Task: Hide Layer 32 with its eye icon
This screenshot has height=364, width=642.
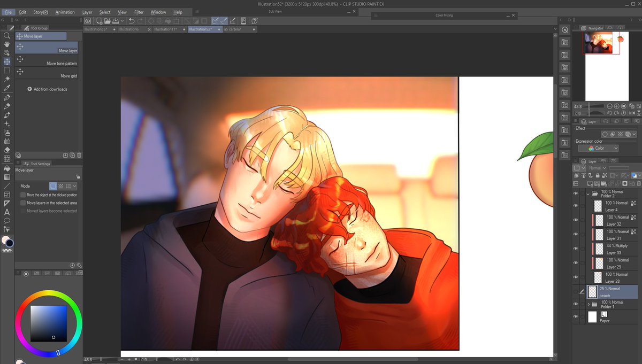Action: [x=576, y=220]
